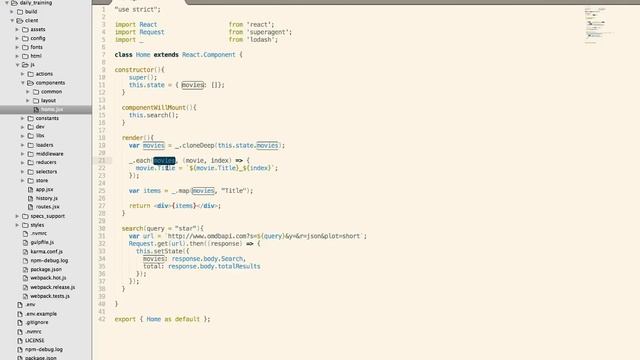Click the loaders folder icon
Screen dimensions: 640x360
pyautogui.click(x=31, y=145)
